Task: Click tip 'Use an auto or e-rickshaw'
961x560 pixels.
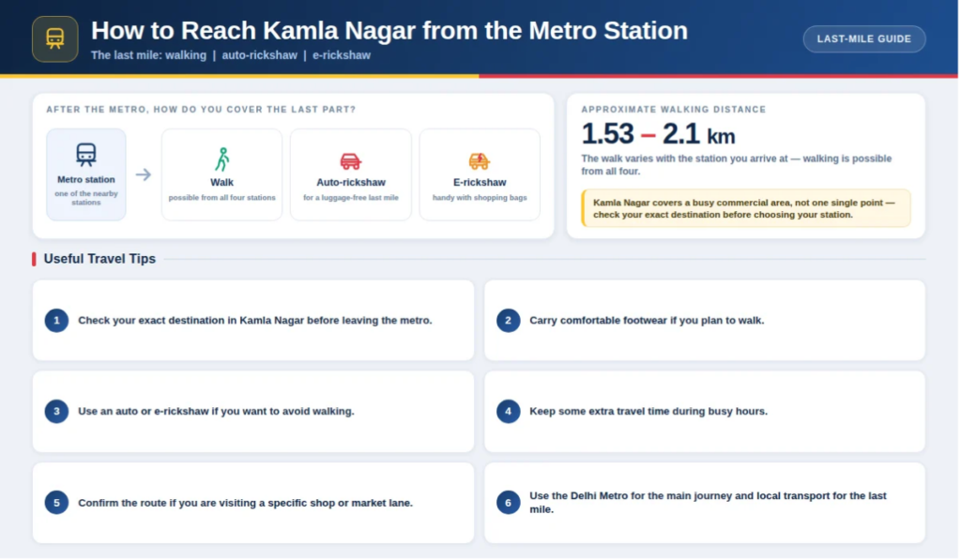Action: [216, 411]
